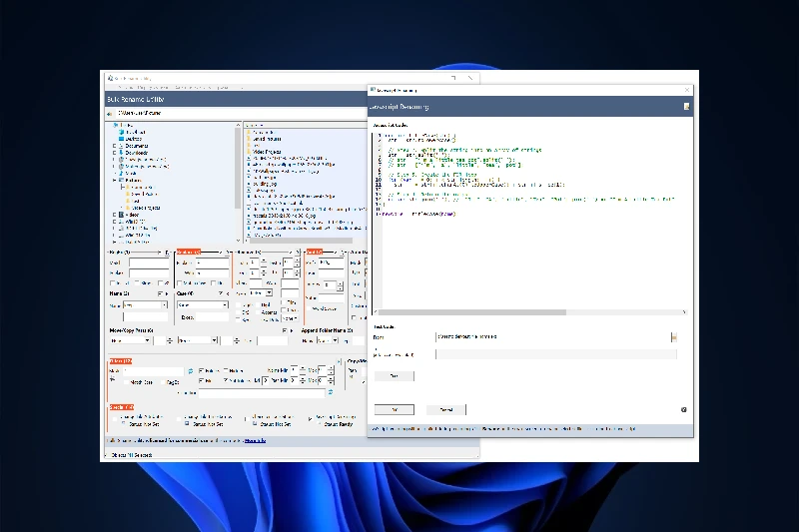799x532 pixels.
Task: Close the Javascript Renaming dialog
Action: coord(687,90)
